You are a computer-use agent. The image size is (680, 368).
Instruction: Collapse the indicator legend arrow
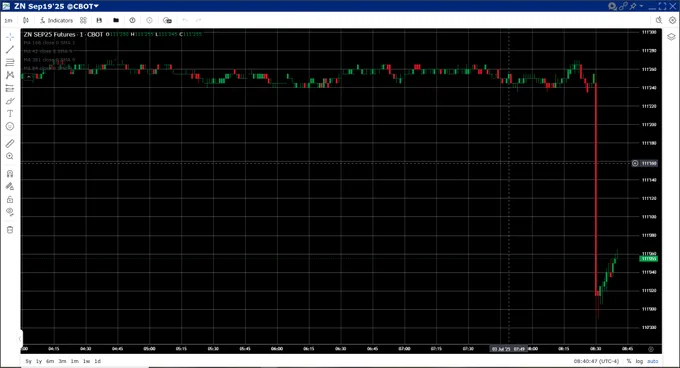click(29, 77)
